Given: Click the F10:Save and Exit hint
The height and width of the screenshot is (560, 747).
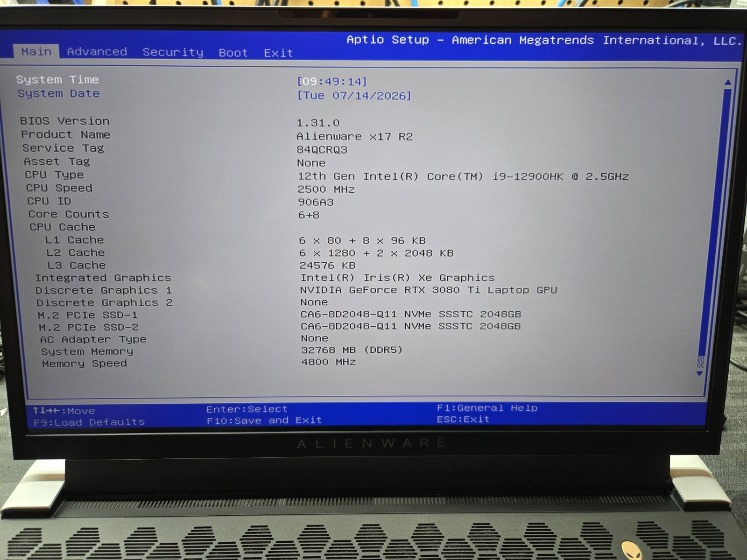Looking at the screenshot, I should point(264,420).
